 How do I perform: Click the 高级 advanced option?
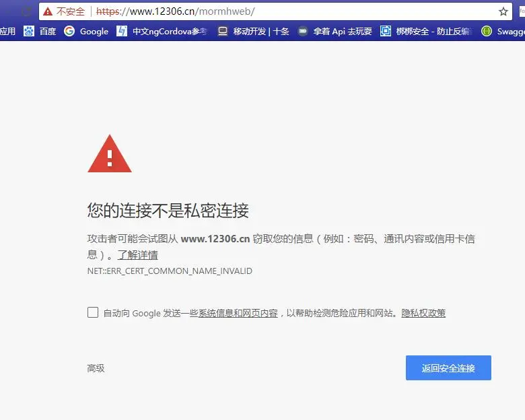pos(96,368)
